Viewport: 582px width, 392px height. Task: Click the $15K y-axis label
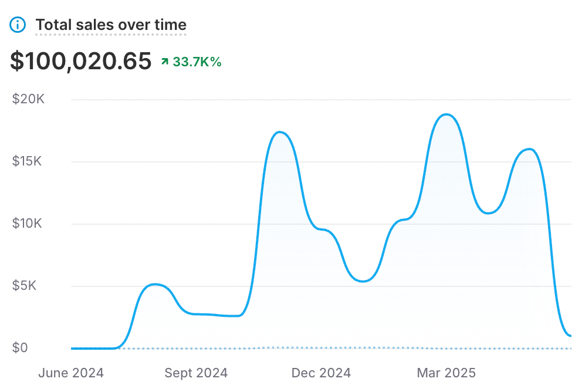pos(27,161)
